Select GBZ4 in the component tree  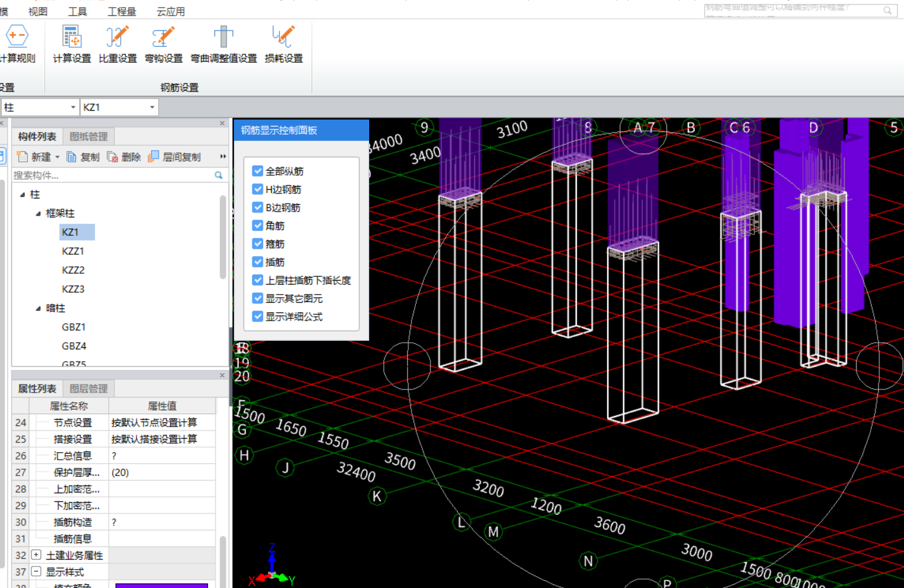tap(74, 346)
